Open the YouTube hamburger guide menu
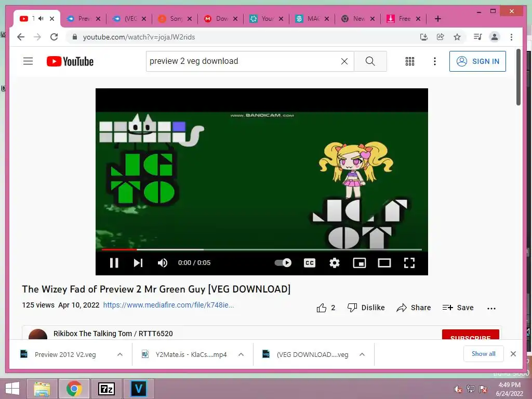Image resolution: width=532 pixels, height=399 pixels. click(28, 61)
